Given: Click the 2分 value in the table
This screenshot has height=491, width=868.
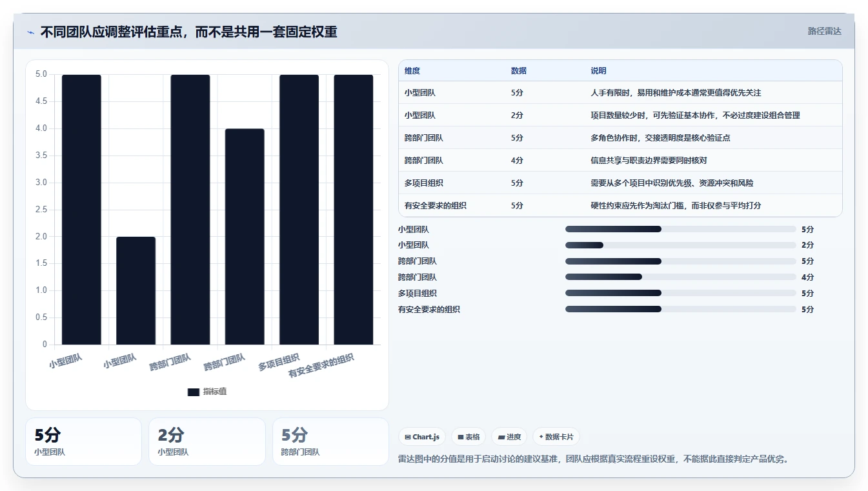Looking at the screenshot, I should (x=517, y=115).
